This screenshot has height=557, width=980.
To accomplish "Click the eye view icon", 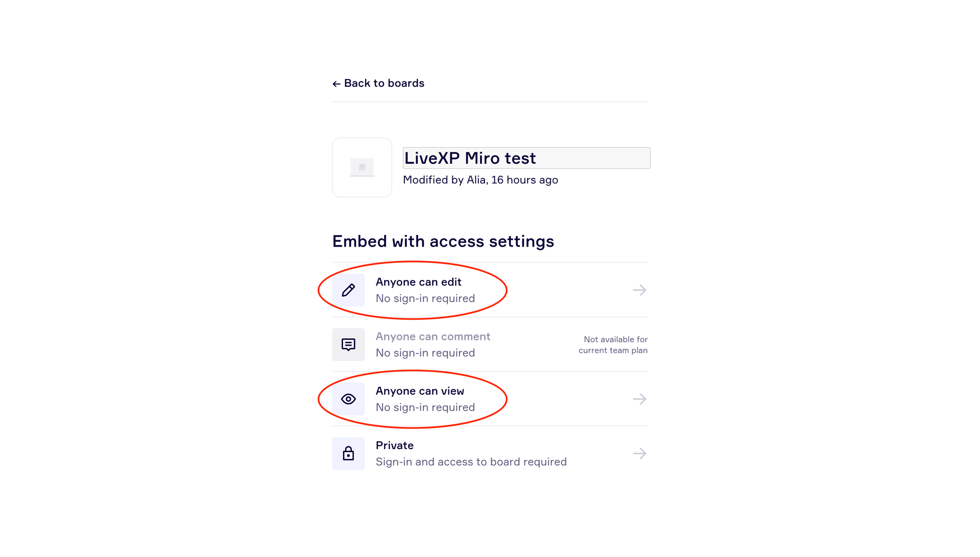I will click(x=348, y=399).
